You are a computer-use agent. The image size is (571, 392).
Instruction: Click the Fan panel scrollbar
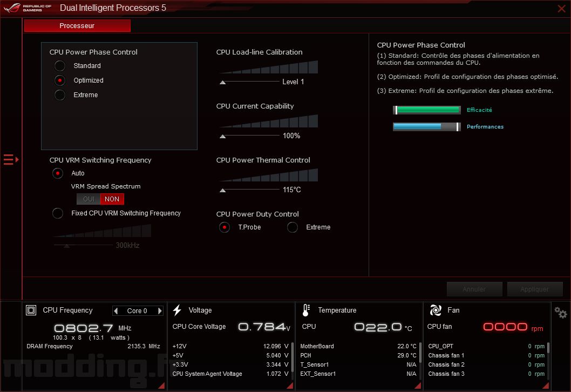click(x=548, y=348)
